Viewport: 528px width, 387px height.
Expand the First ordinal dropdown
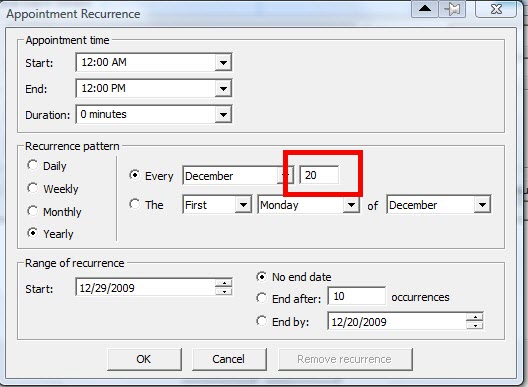[x=243, y=204]
